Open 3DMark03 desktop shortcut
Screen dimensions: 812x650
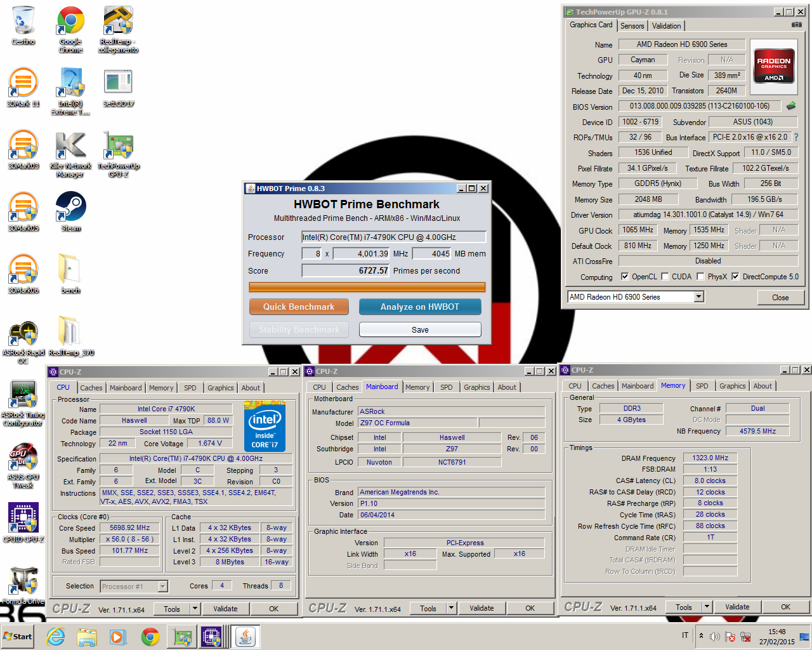[23, 150]
